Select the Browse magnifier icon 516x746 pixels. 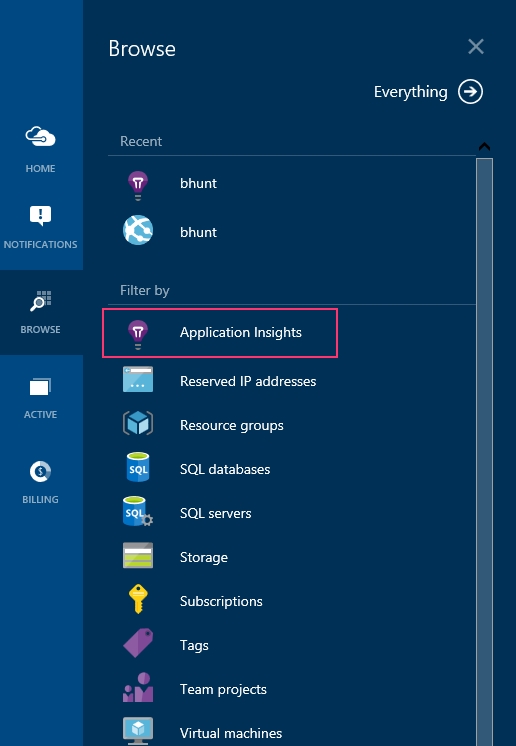click(40, 301)
